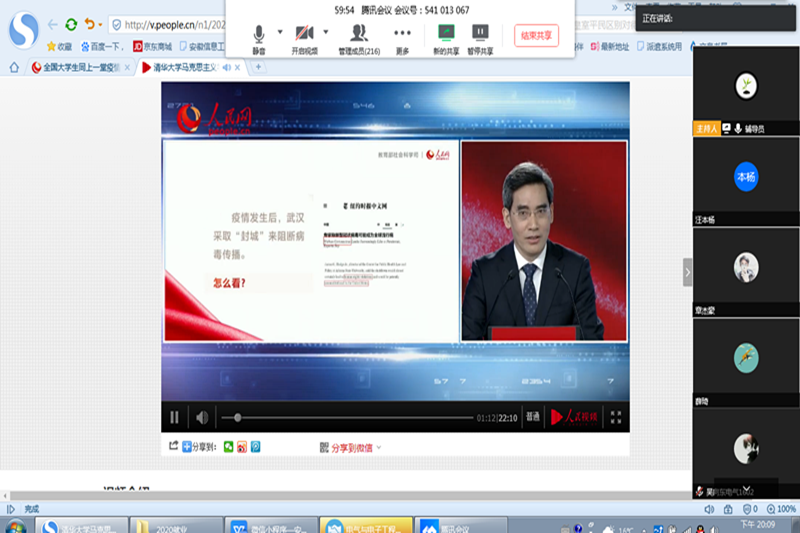Enter fullscreen mode in video player
Screen dimensions: 800x533
(616, 417)
